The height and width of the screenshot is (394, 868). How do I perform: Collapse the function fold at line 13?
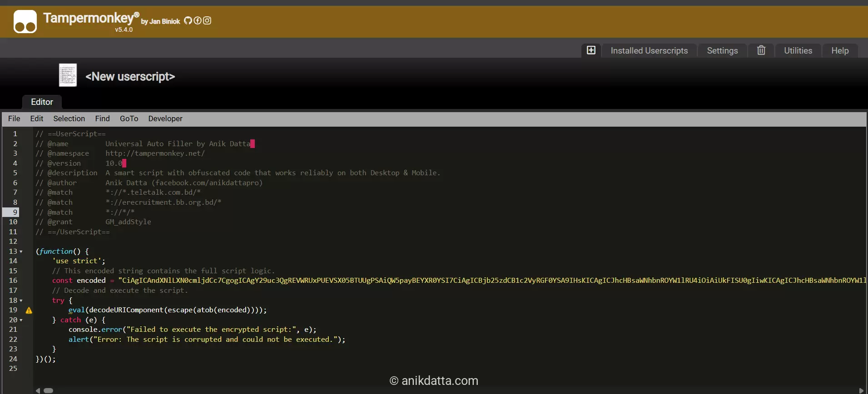pyautogui.click(x=21, y=251)
